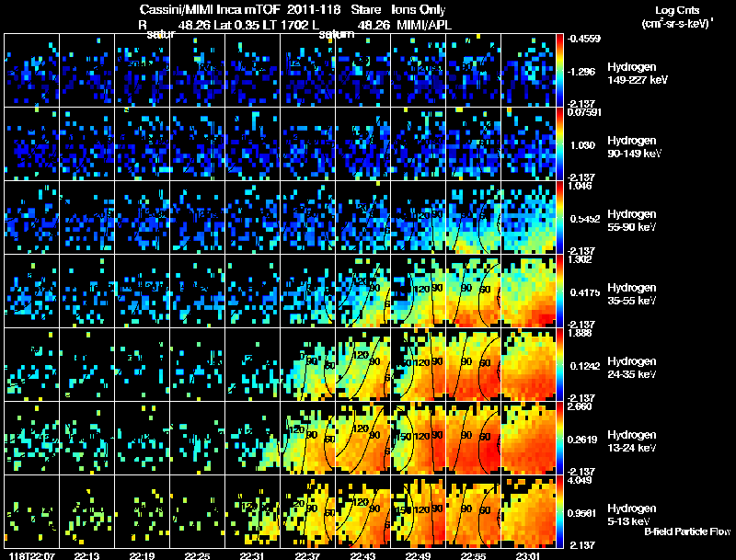Screen dimensions: 736x560
Task: Select the color bar beside Hydrogen 55-90 keV
Action: click(559, 218)
